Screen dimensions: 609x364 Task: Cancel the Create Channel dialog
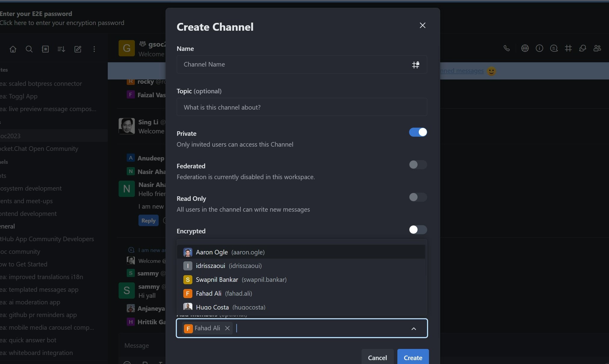pyautogui.click(x=377, y=358)
